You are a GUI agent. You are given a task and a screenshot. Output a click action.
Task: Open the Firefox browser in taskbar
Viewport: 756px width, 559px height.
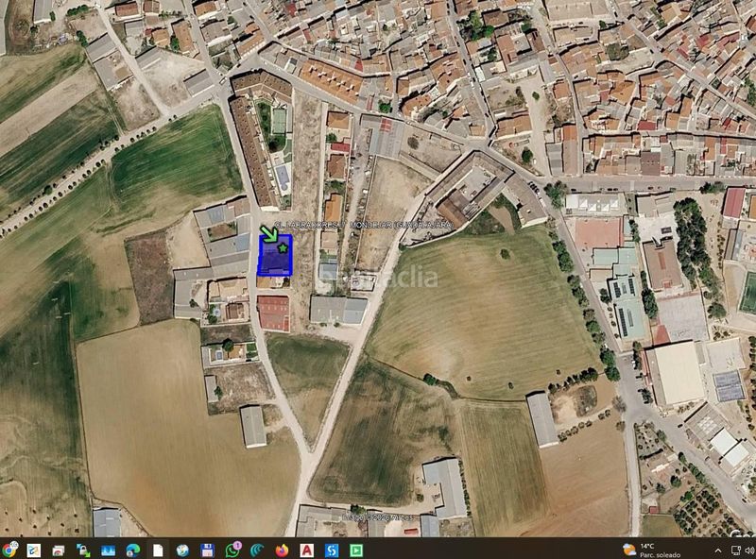pos(282,550)
